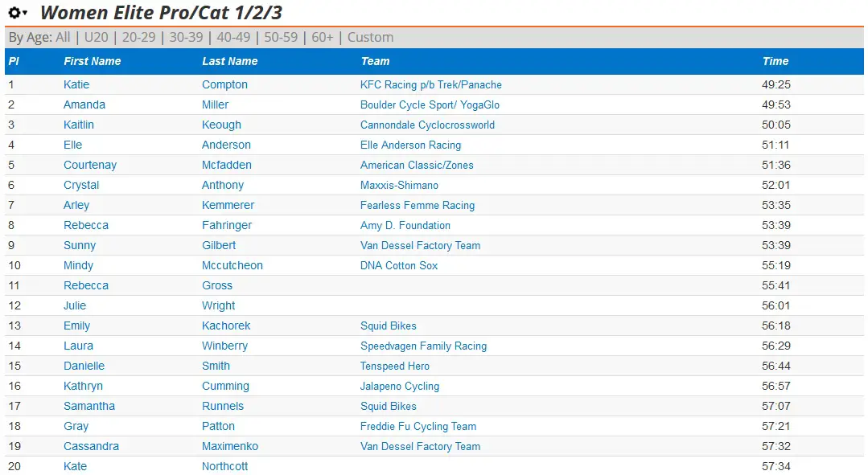Image resolution: width=868 pixels, height=475 pixels.
Task: Open first name link Samantha
Action: point(89,406)
